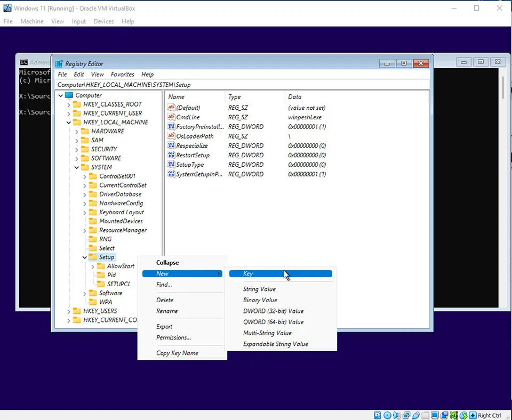This screenshot has height=420, width=512.
Task: Click the HARDWARE folder icon
Action: point(85,131)
